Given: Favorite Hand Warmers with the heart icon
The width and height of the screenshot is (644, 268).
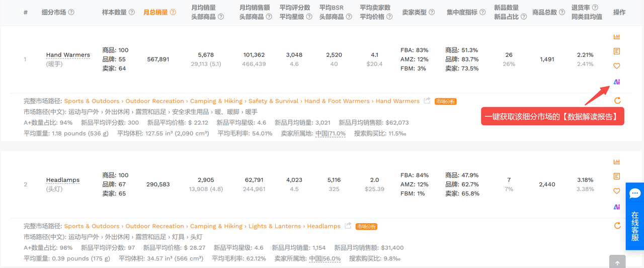Looking at the screenshot, I should coord(616,66).
